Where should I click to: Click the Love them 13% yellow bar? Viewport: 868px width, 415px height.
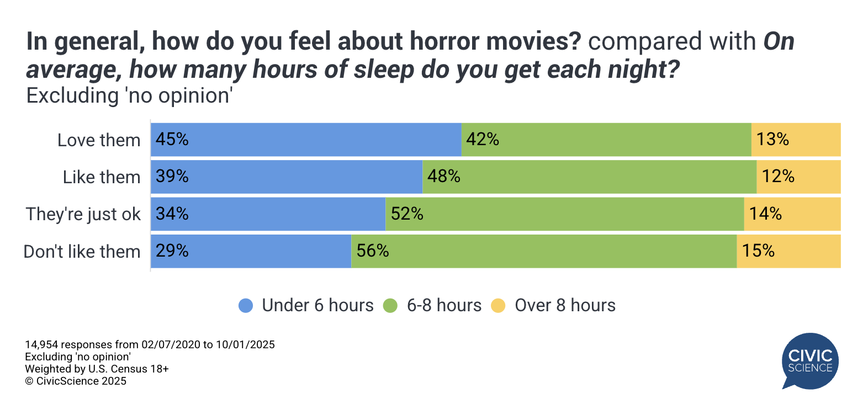[796, 140]
